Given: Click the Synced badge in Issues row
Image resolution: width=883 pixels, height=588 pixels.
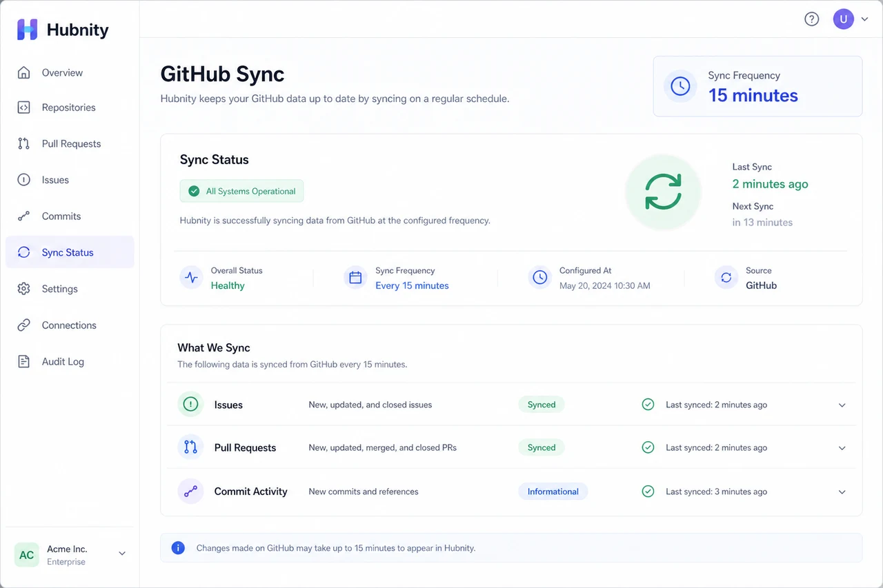Looking at the screenshot, I should click(542, 405).
